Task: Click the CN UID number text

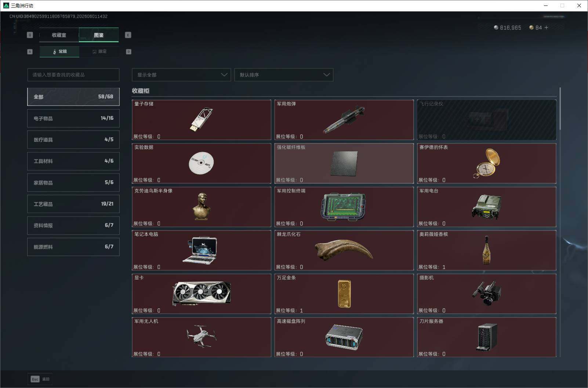Action: 58,17
